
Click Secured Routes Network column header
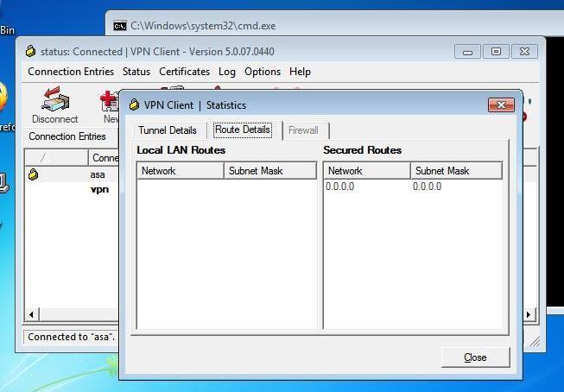(366, 171)
